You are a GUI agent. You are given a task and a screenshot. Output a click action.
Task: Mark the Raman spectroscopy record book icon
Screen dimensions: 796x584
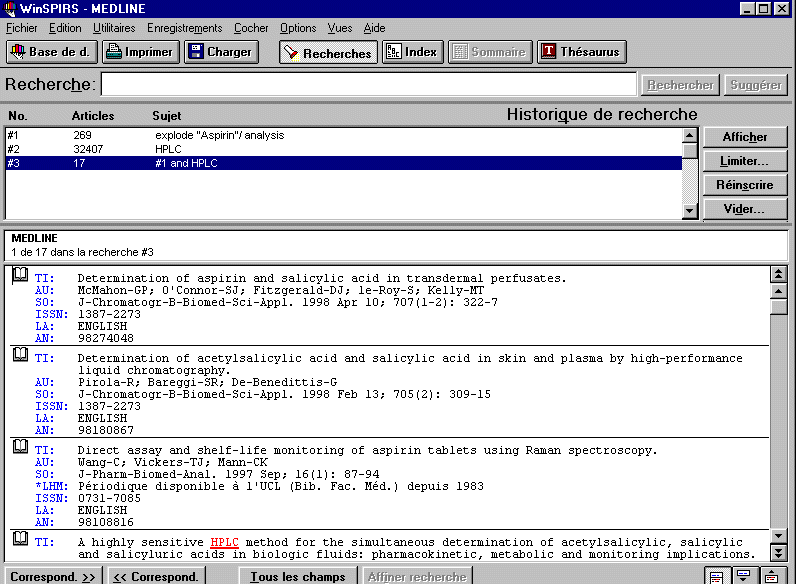[x=20, y=446]
